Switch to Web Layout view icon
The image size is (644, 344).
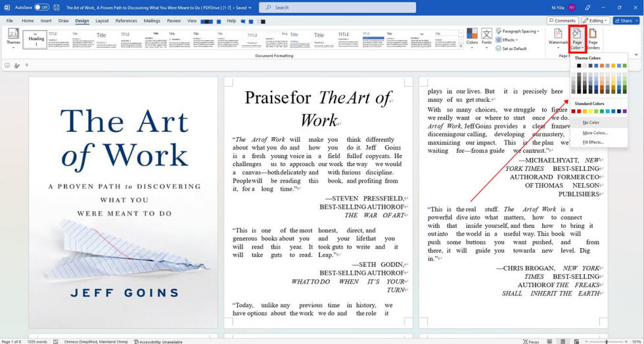577,341
